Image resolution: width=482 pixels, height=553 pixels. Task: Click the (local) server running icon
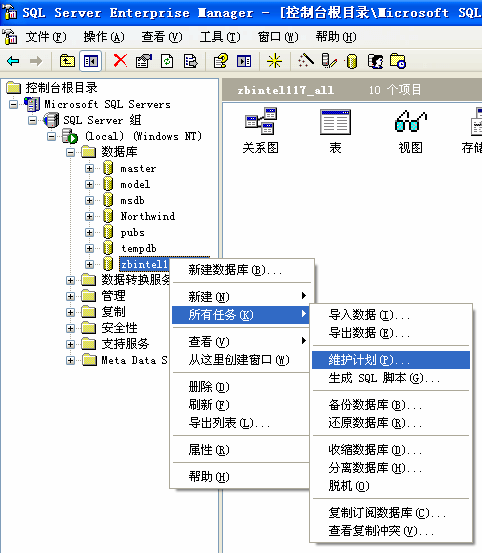(70, 136)
